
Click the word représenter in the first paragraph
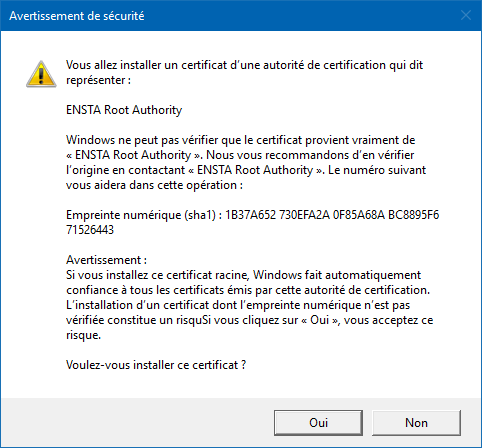95,80
